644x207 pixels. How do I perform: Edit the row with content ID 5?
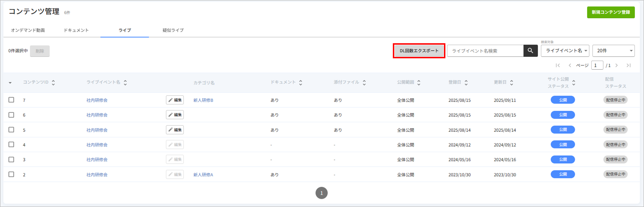point(175,130)
